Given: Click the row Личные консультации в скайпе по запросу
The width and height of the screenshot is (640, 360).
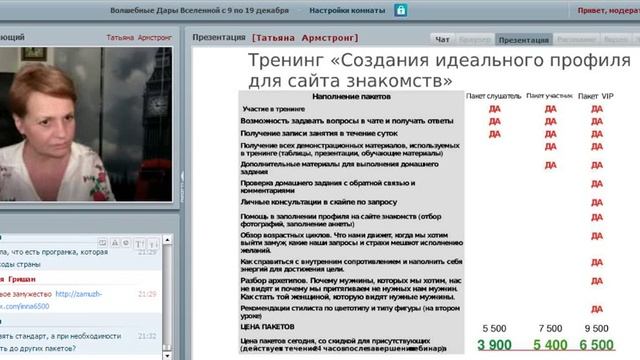Looking at the screenshot, I should pos(318,202).
